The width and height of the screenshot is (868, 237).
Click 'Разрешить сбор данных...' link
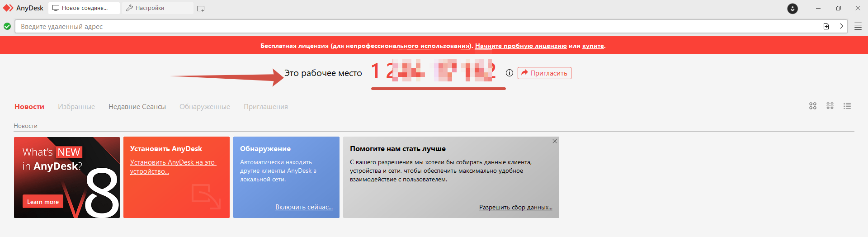coord(516,208)
